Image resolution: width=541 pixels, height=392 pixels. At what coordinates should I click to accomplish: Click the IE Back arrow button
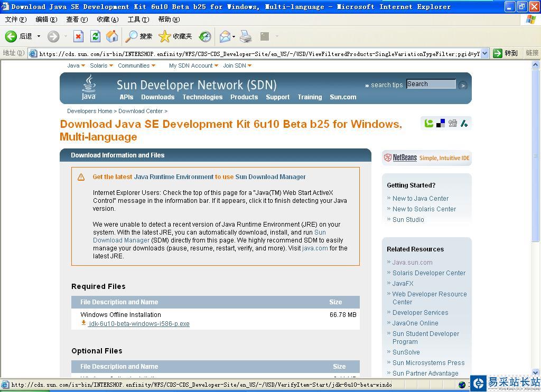pos(11,36)
